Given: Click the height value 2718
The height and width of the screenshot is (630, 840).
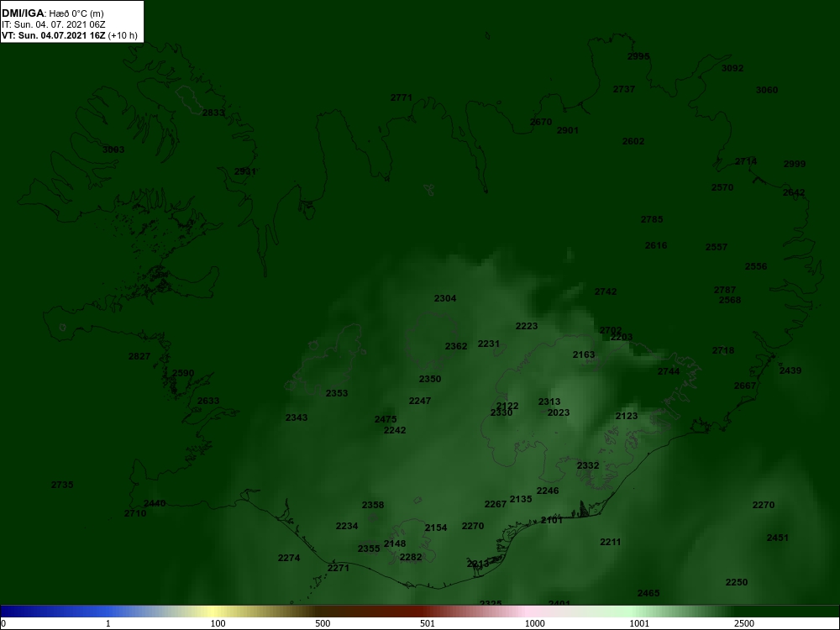Looking at the screenshot, I should point(723,350).
